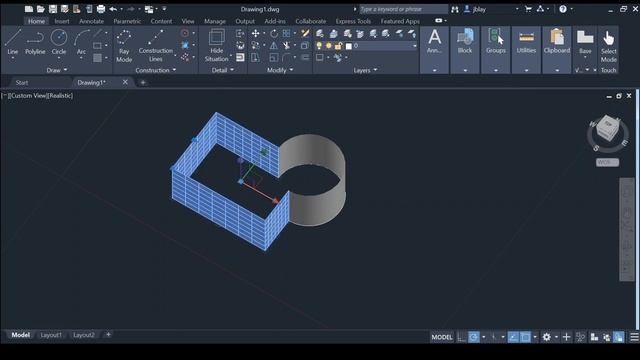Select the Circle tool
The height and width of the screenshot is (360, 640).
coord(59,42)
